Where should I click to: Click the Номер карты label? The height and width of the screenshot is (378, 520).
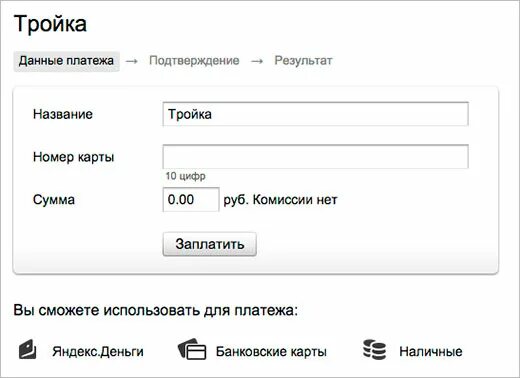[74, 157]
